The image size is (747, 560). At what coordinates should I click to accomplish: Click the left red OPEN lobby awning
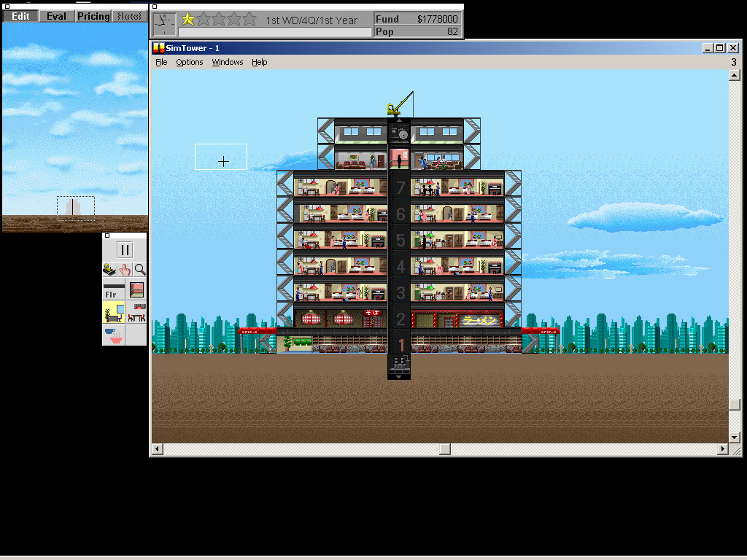click(258, 332)
